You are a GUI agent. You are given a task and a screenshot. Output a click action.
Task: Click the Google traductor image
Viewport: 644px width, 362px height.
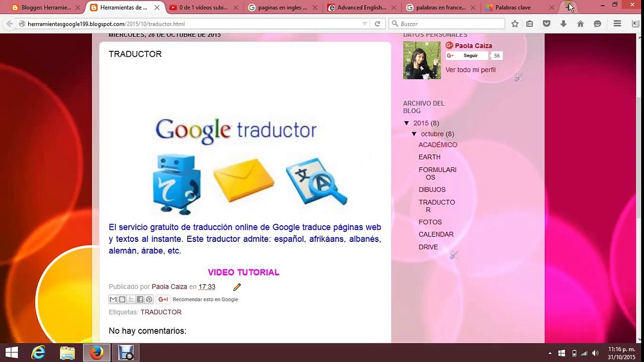tap(250, 167)
